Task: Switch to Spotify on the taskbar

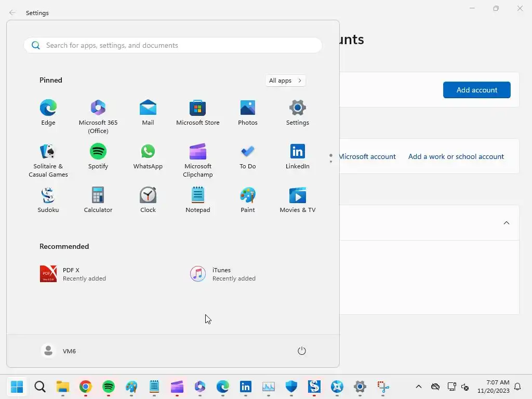Action: click(x=108, y=387)
